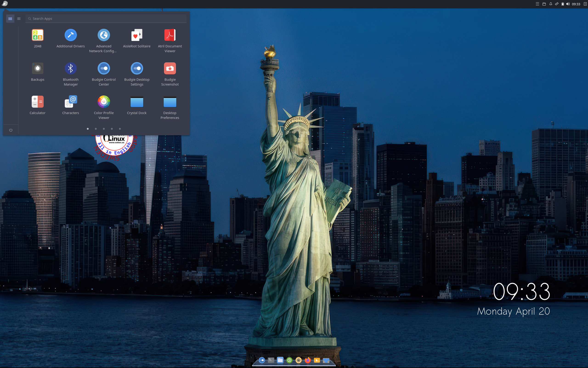Switch to grid view in app menu

[x=10, y=18]
